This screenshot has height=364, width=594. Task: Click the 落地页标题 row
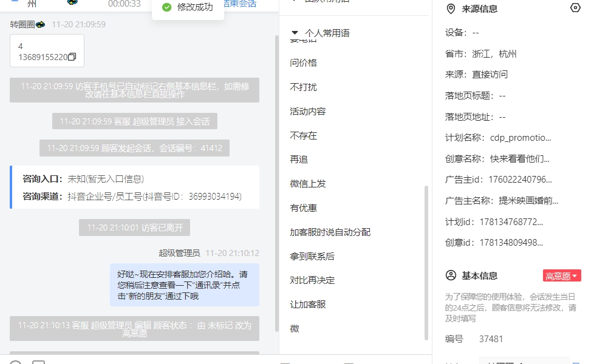tap(476, 96)
